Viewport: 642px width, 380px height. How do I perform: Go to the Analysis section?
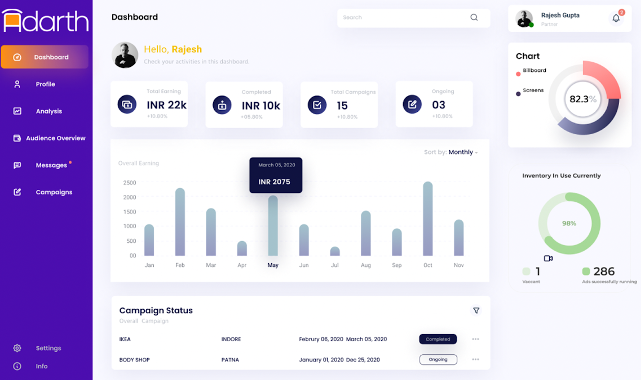click(49, 111)
